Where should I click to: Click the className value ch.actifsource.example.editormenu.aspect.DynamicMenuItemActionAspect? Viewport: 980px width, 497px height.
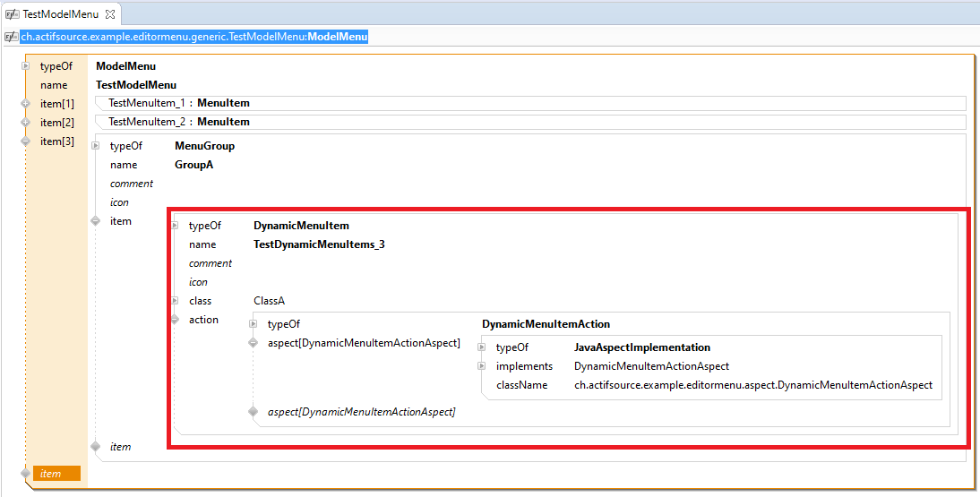pyautogui.click(x=752, y=385)
